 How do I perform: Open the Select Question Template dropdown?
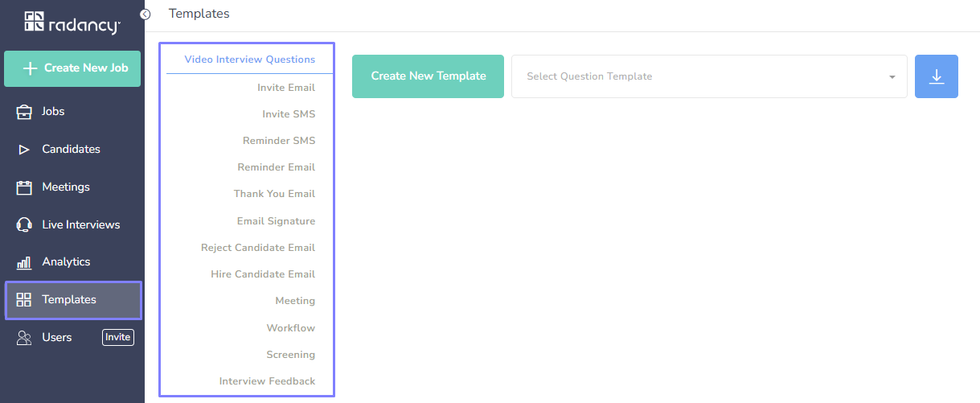(699, 76)
